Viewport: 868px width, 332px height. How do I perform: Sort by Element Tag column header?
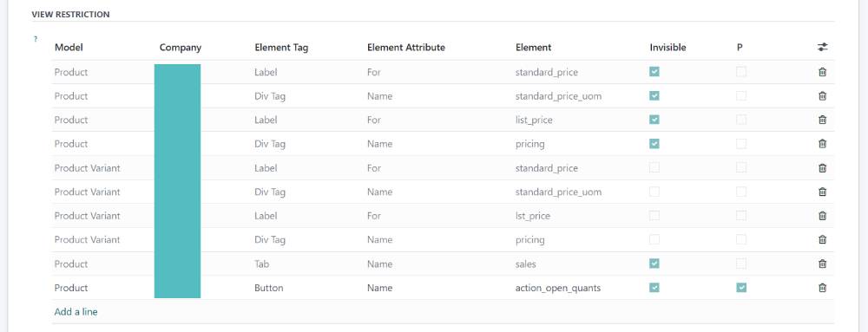[281, 48]
